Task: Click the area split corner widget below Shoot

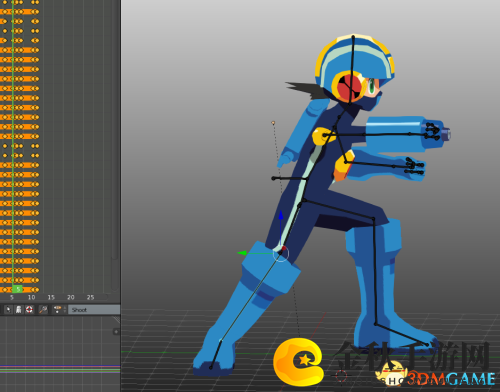Action: [116, 320]
